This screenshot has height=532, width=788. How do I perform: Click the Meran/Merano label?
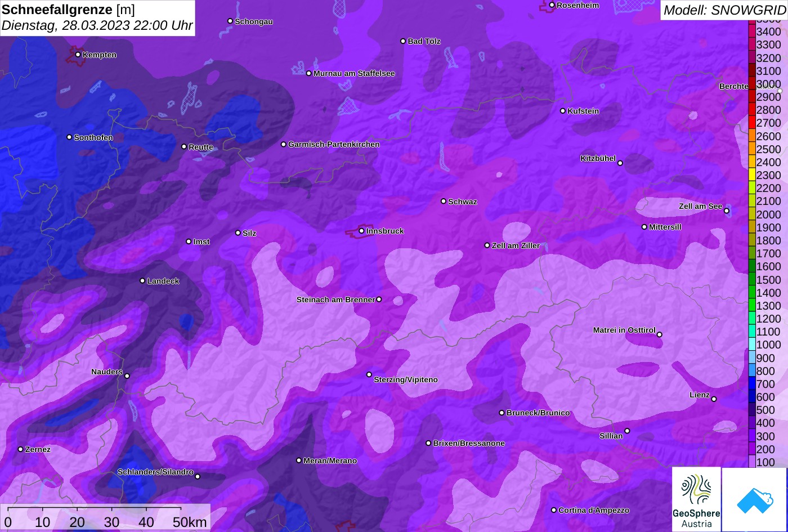[x=330, y=461]
